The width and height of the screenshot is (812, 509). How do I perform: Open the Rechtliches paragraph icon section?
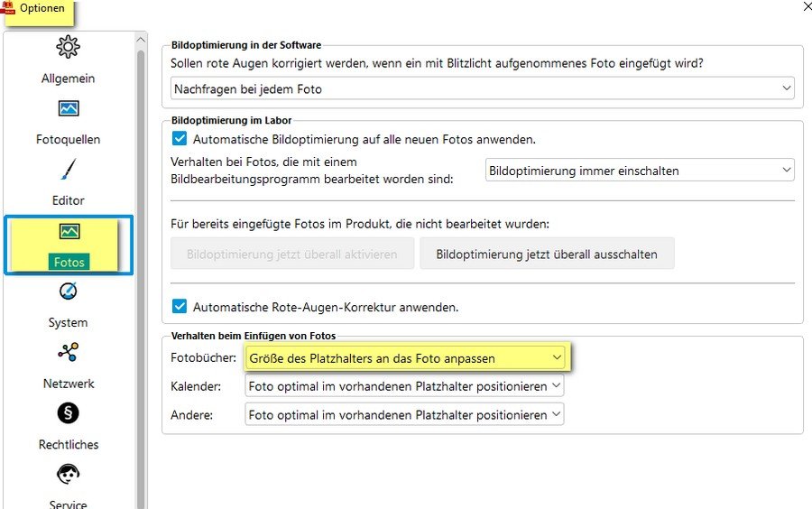tap(69, 413)
